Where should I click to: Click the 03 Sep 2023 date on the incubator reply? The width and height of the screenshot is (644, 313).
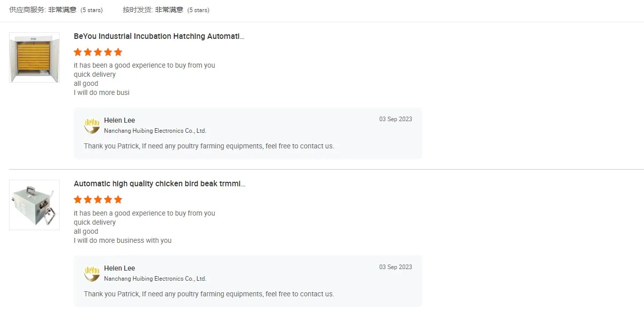(395, 119)
